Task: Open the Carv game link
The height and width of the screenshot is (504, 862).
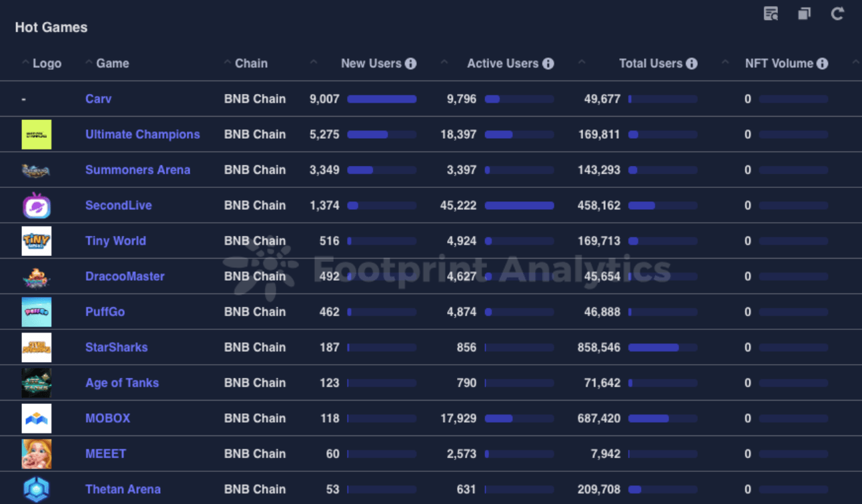Action: tap(98, 99)
